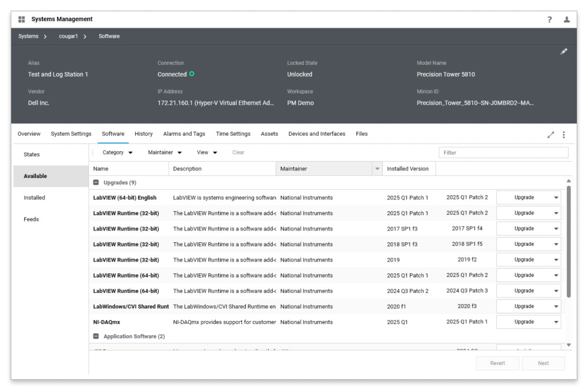Open Upgrade dropdown arrow for LabWindows/CVI Shared Runtime
This screenshot has height=391, width=588.
coord(556,306)
